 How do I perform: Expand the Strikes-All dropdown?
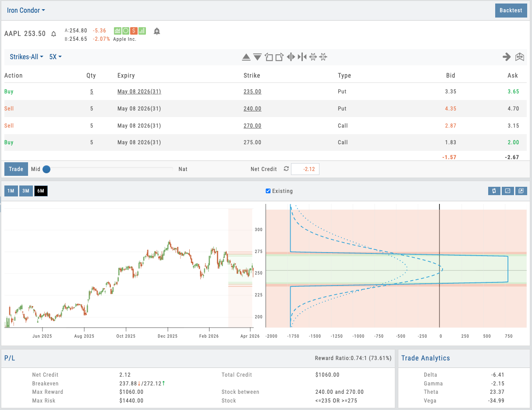[x=26, y=57]
